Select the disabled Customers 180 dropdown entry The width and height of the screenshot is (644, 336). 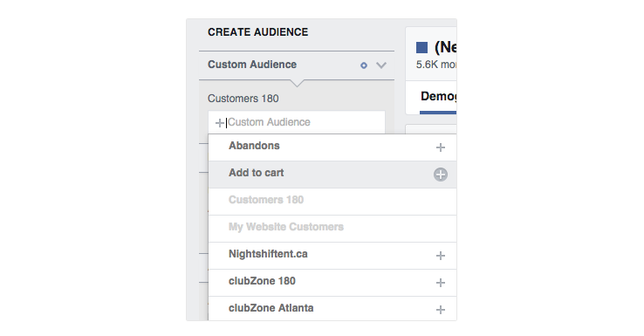pyautogui.click(x=332, y=202)
